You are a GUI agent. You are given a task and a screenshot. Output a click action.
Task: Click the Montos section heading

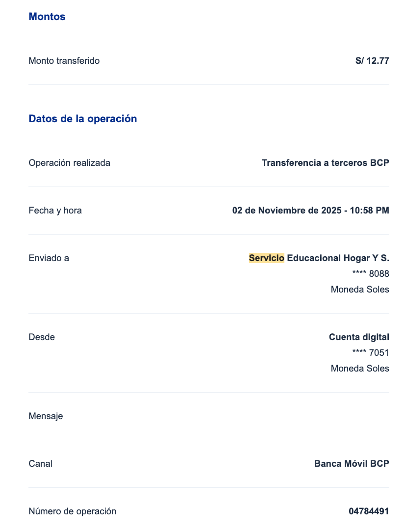click(x=47, y=17)
